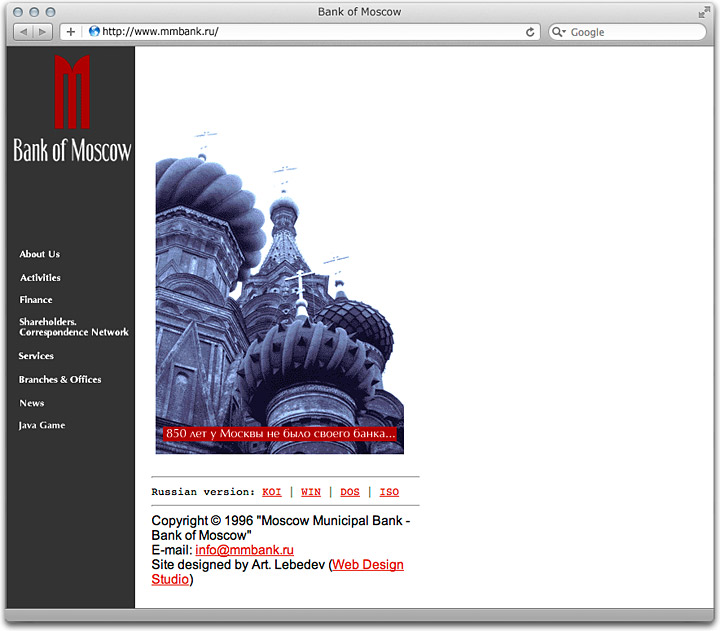Open the About Us menu item
Viewport: 720px width, 631px height.
click(x=40, y=254)
